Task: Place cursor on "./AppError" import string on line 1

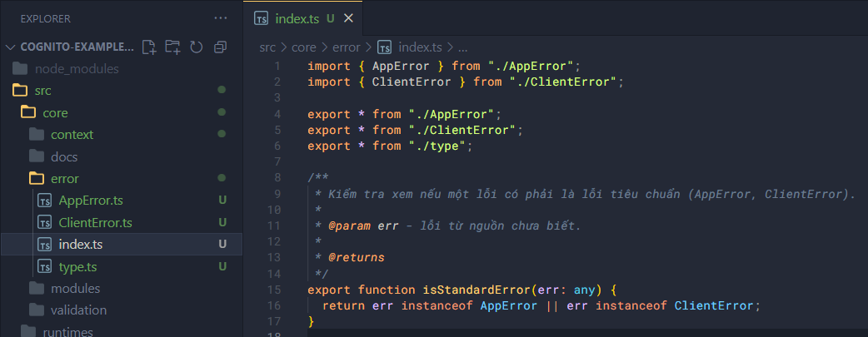Action: click(531, 67)
